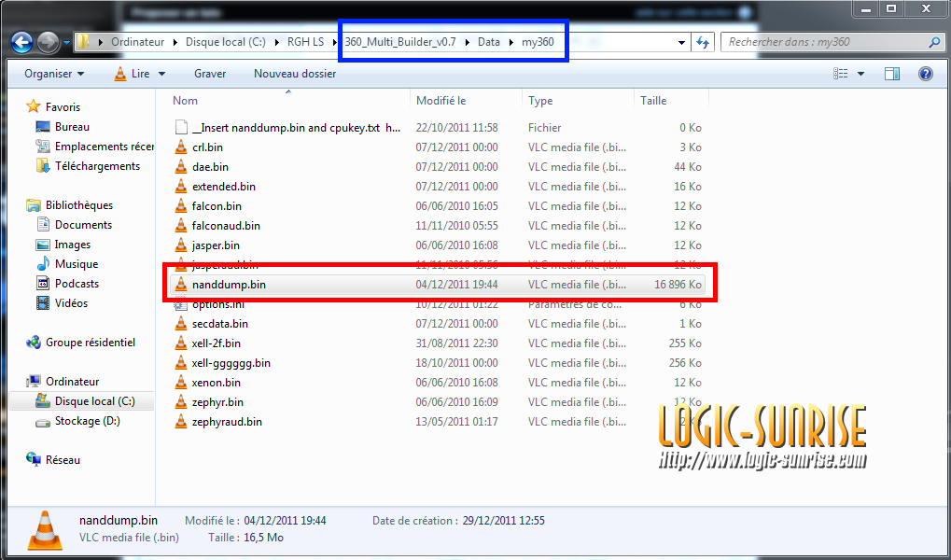Select the nanddump.bin VLC cone icon

click(181, 285)
